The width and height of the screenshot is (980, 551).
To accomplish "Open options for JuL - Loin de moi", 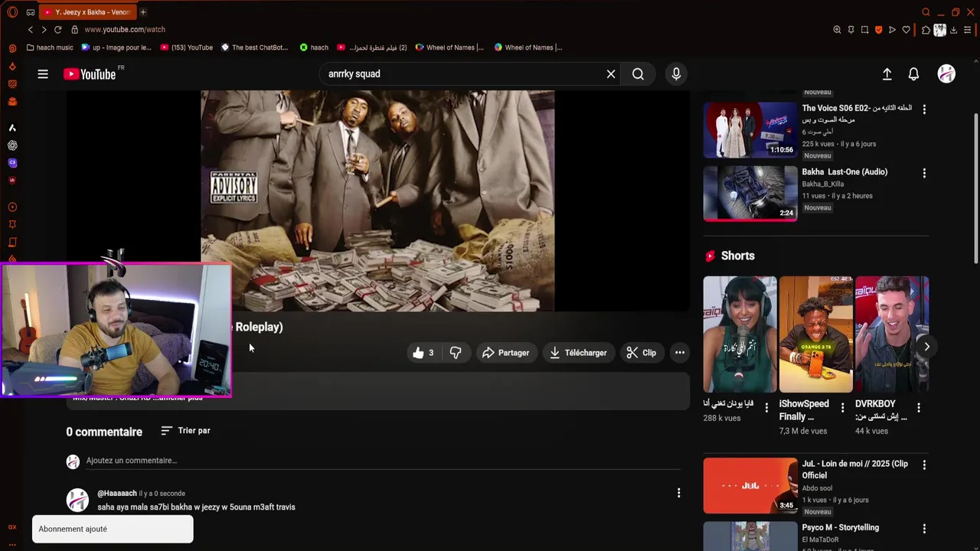I will click(924, 465).
